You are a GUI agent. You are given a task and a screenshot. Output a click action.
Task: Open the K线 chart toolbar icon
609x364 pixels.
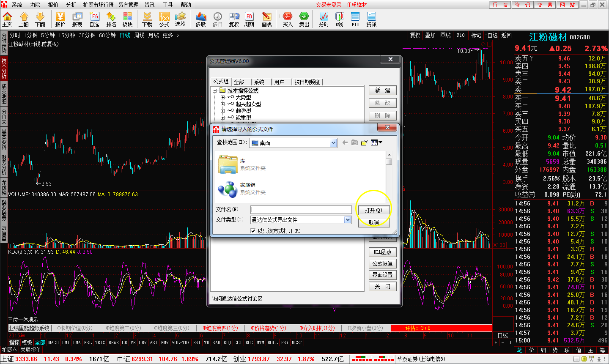pos(340,19)
